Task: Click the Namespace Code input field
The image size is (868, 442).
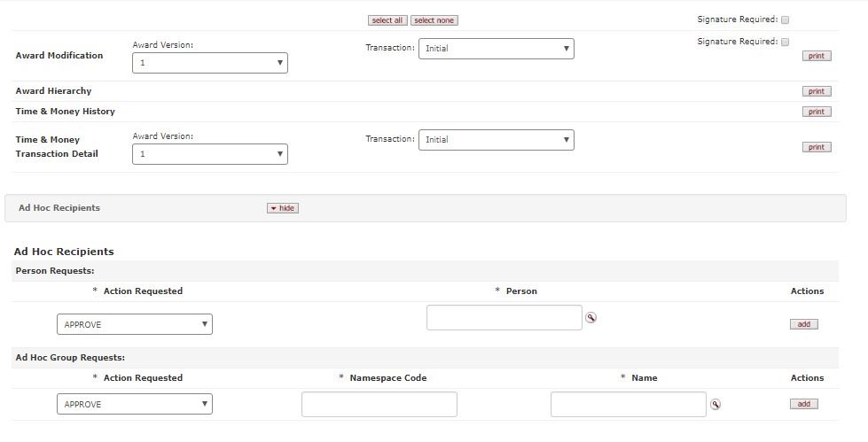Action: pyautogui.click(x=379, y=404)
